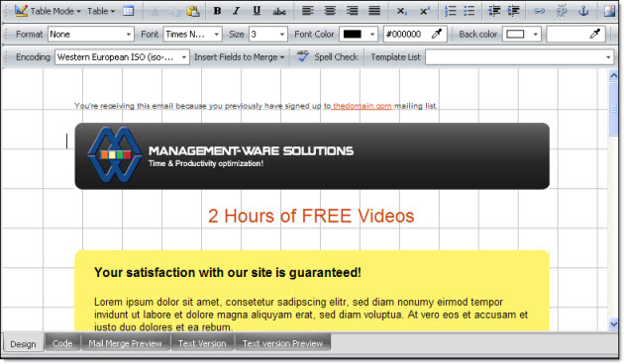Click the vertical scrollbar thumb
The image size is (624, 364).
point(613,109)
